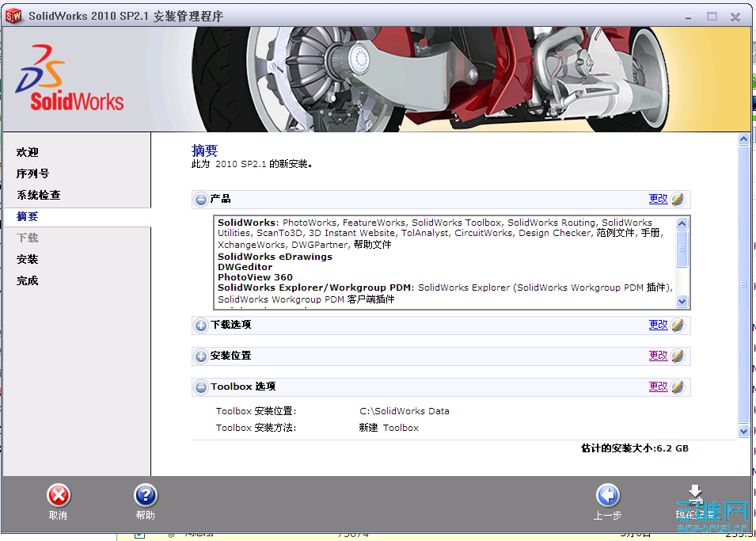Click the download-now arrow icon at bottom right

[x=695, y=493]
